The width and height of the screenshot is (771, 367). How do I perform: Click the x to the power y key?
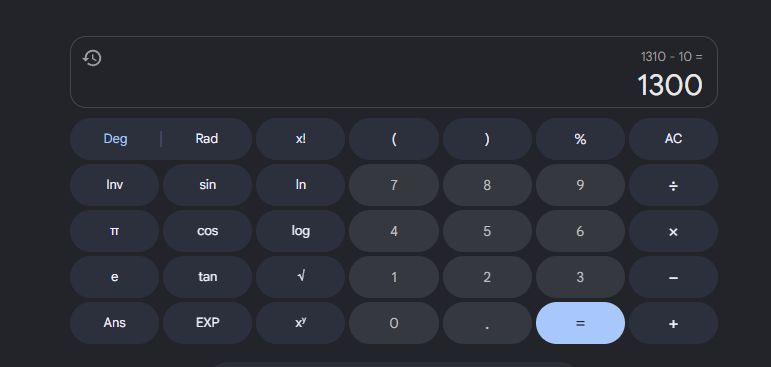pyautogui.click(x=300, y=323)
